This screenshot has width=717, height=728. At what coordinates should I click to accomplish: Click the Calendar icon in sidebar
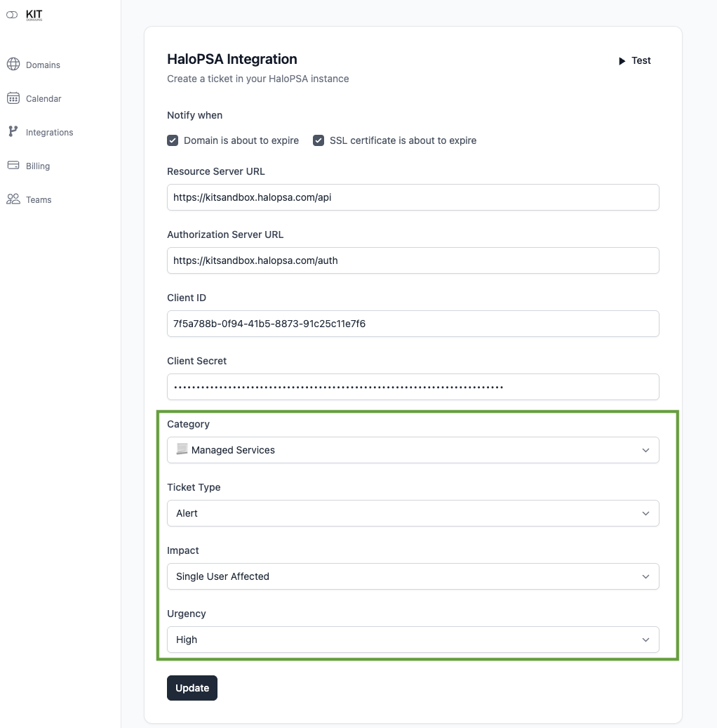13,98
